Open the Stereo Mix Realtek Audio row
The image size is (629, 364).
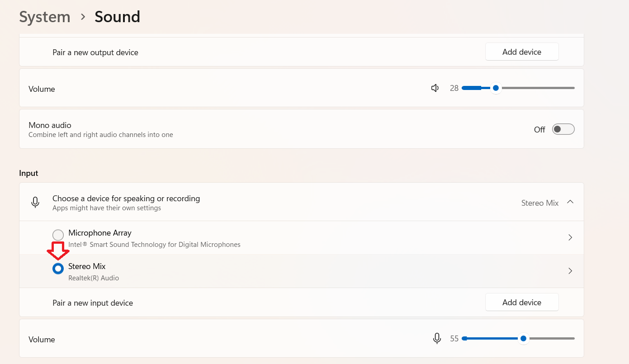point(302,271)
